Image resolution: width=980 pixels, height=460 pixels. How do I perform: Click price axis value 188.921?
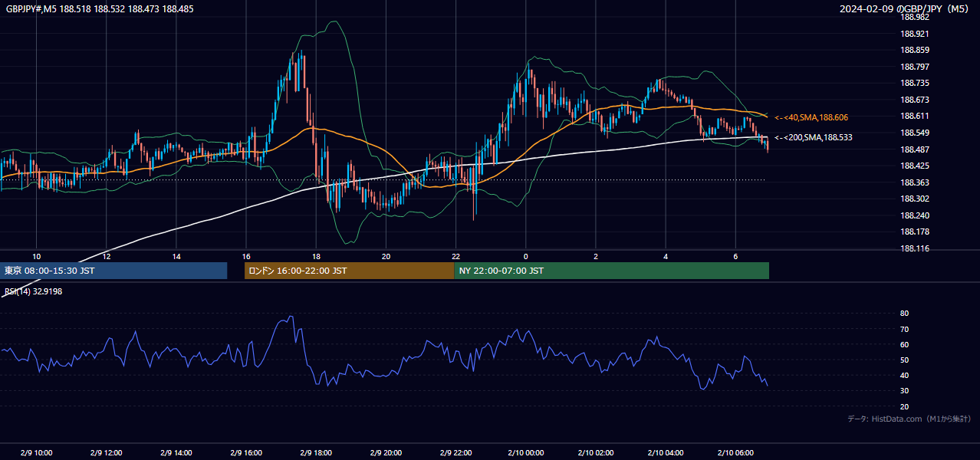click(914, 34)
